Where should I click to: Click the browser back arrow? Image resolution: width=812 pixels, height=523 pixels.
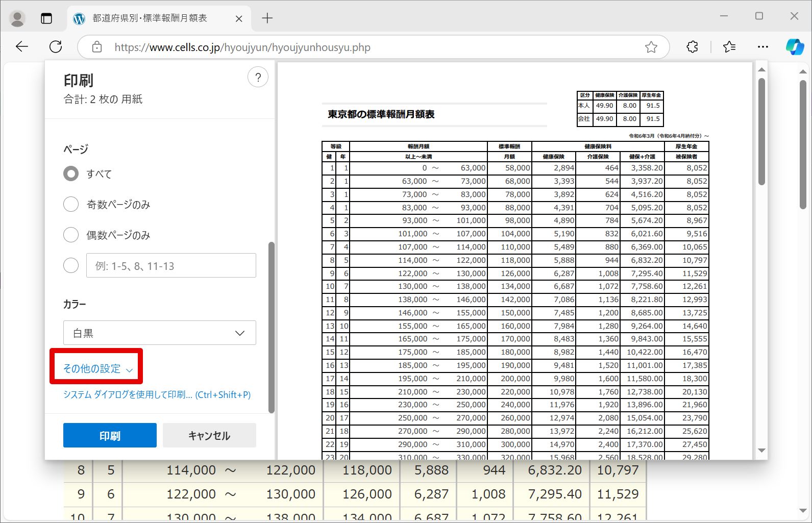pos(22,47)
